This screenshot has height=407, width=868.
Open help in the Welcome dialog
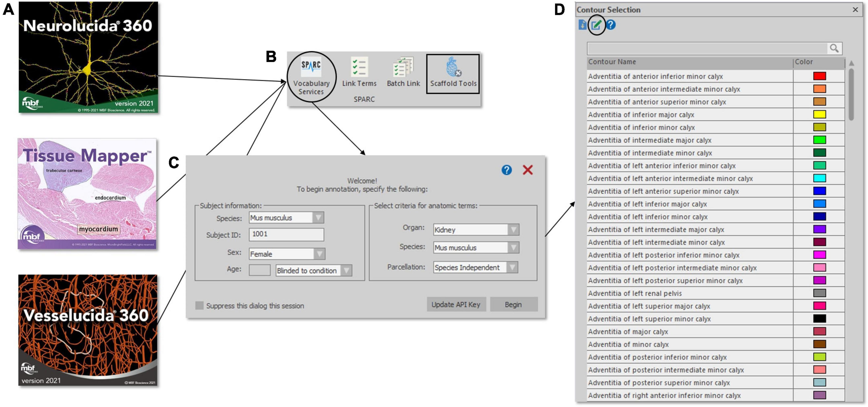click(x=506, y=170)
